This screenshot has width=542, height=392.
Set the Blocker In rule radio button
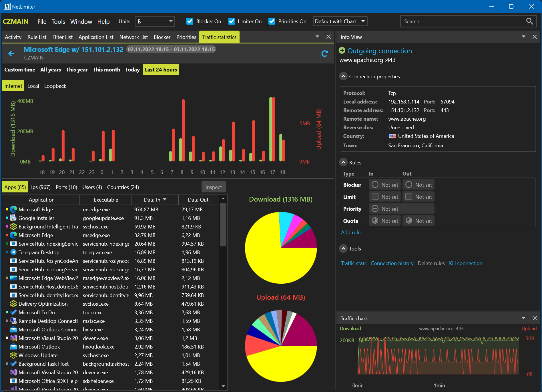click(x=375, y=185)
